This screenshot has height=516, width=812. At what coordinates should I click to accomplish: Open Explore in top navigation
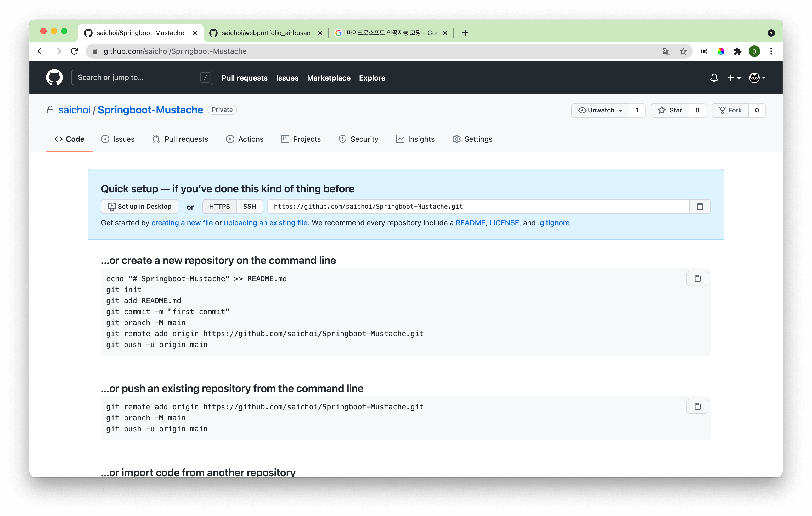click(372, 78)
